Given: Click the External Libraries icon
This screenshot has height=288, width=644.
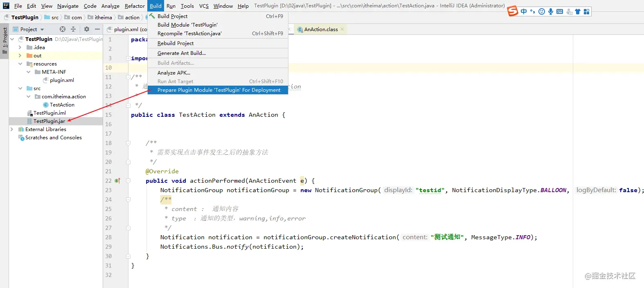Looking at the screenshot, I should [21, 129].
